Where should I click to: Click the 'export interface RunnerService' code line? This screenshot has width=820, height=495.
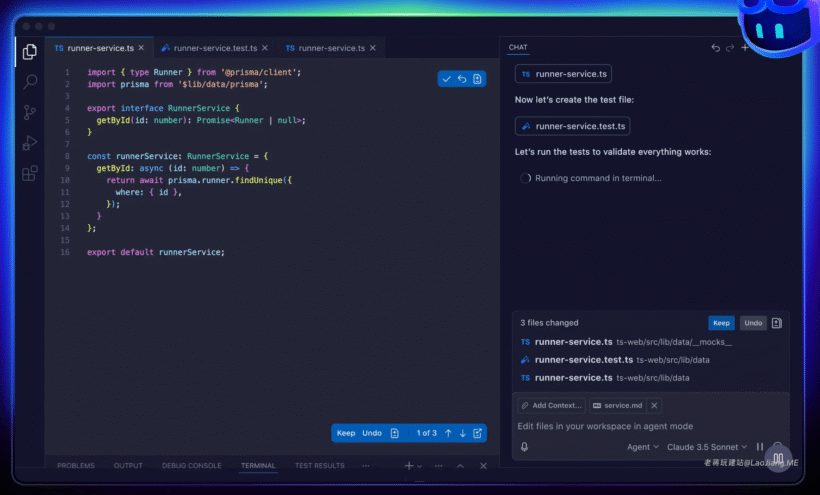[x=163, y=108]
